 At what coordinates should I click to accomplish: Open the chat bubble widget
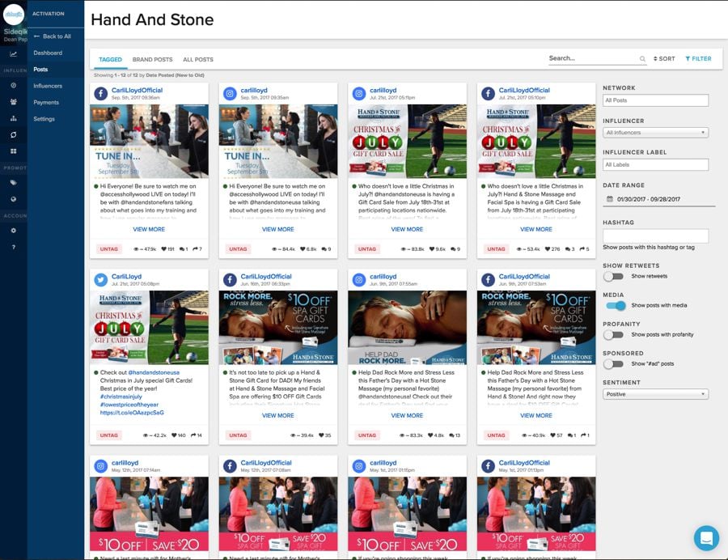[x=706, y=538]
